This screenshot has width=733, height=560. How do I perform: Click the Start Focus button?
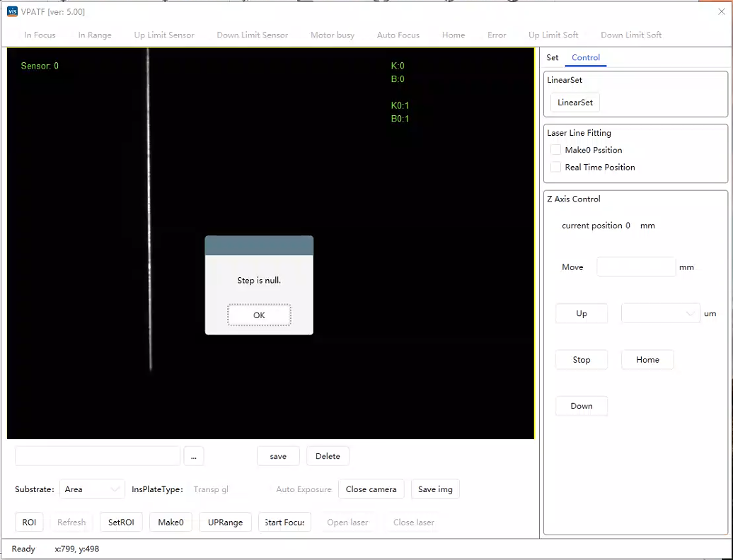(284, 523)
